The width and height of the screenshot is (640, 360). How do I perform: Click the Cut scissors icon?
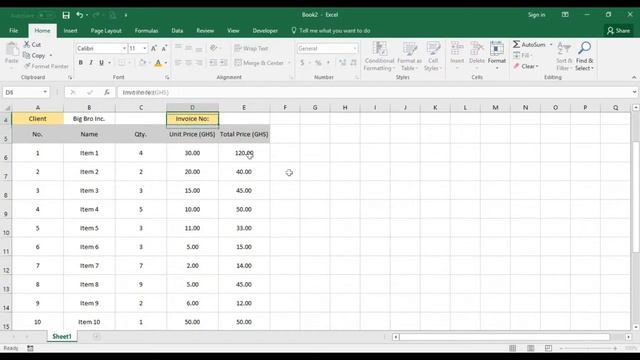tap(27, 44)
